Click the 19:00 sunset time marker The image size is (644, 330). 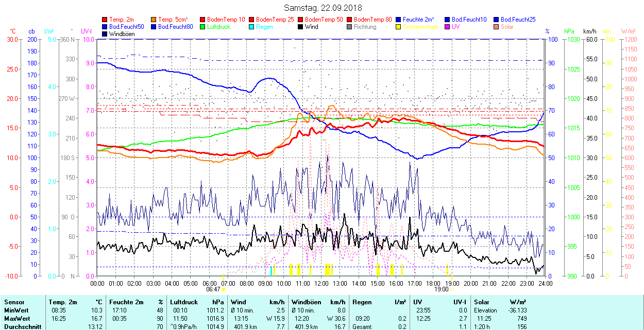point(442,289)
